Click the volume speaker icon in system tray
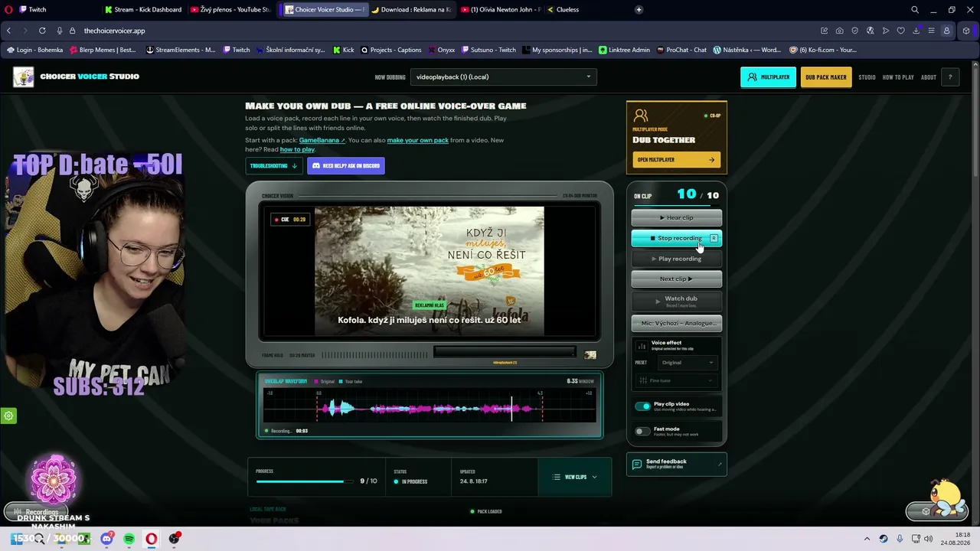Image resolution: width=980 pixels, height=551 pixels. 929,539
